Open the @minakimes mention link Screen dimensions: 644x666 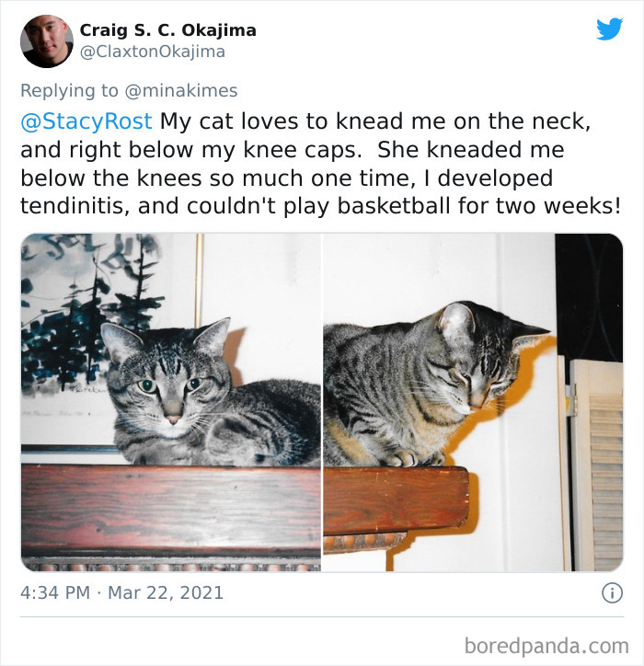click(x=181, y=90)
